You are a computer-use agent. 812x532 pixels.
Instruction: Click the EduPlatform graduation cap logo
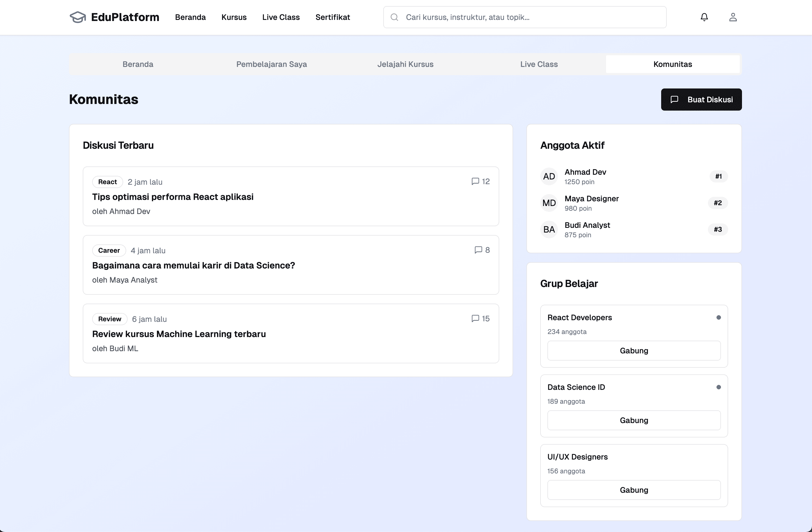(x=78, y=17)
